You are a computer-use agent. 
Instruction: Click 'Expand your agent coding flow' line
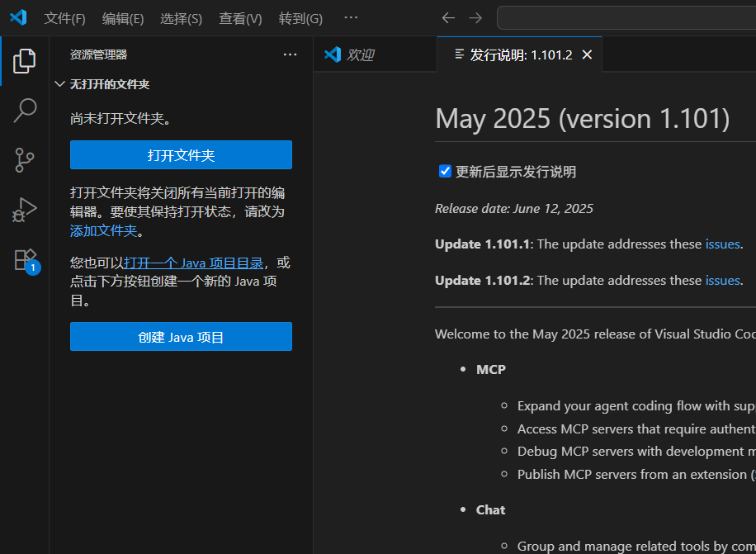[636, 406]
